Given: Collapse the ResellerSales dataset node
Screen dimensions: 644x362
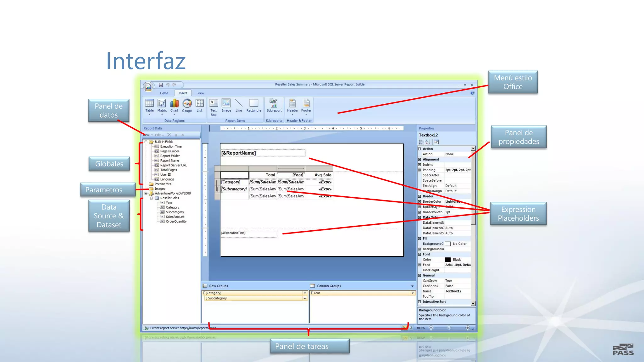Looking at the screenshot, I should pyautogui.click(x=152, y=198).
